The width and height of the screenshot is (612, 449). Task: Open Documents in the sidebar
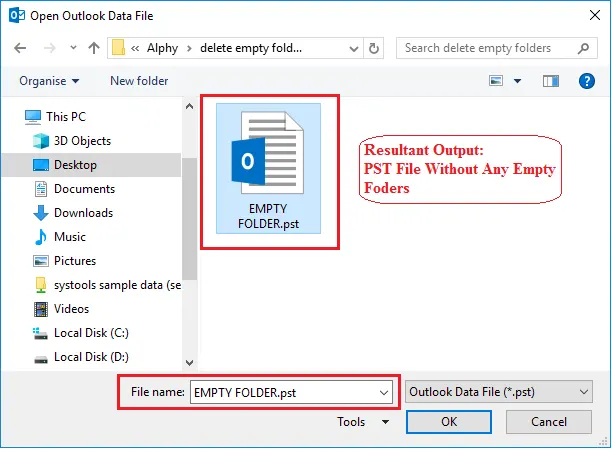tap(84, 189)
